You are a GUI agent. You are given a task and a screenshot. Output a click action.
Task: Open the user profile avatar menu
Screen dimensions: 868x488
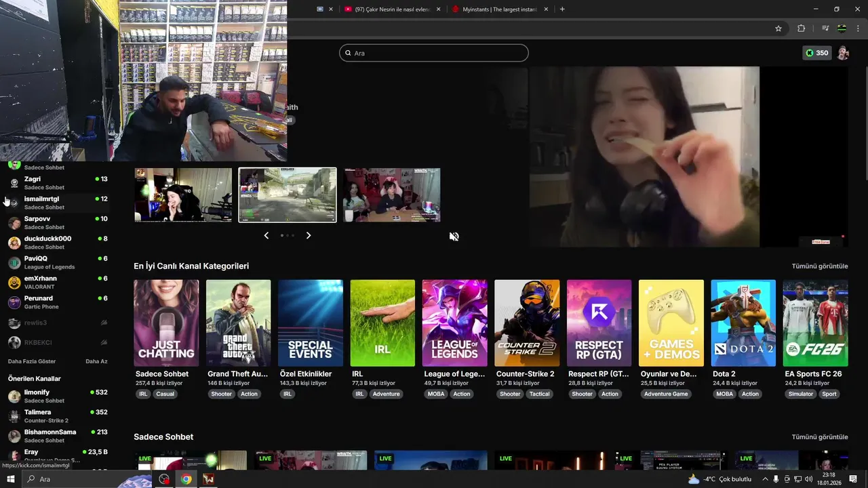tap(843, 53)
